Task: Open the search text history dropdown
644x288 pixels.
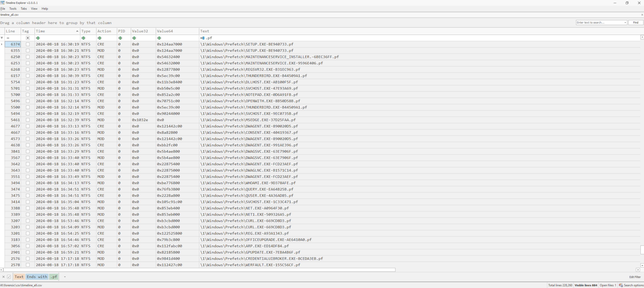Action: pos(625,23)
